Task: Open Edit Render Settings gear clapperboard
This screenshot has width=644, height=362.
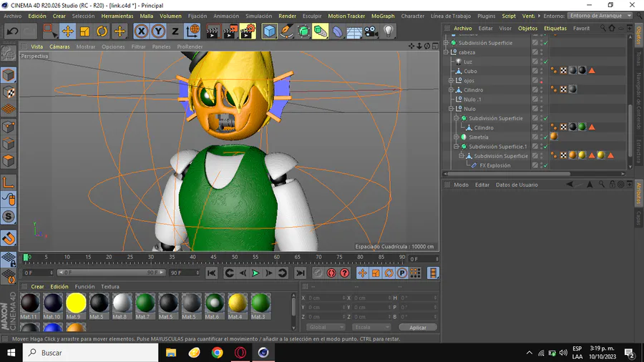Action: point(248,31)
